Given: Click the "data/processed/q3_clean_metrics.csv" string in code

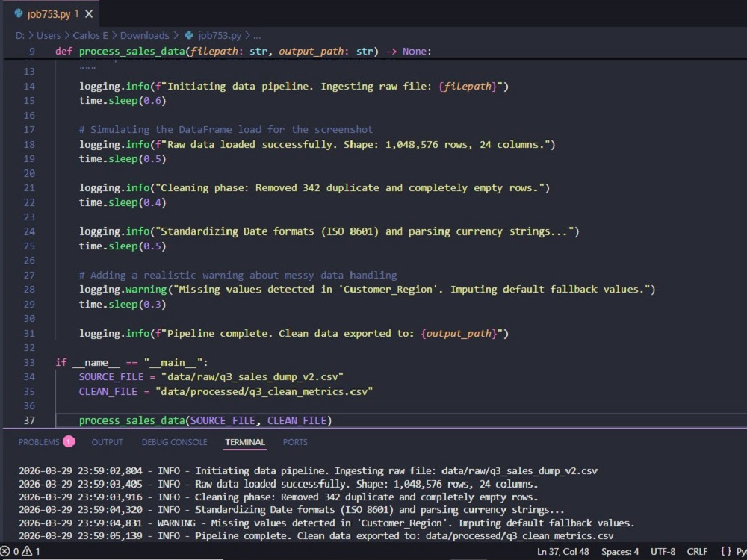Looking at the screenshot, I should click(x=264, y=391).
